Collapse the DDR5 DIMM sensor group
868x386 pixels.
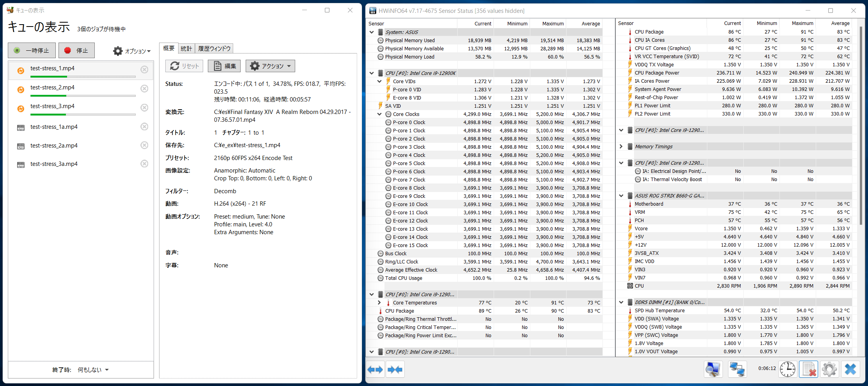pyautogui.click(x=621, y=302)
